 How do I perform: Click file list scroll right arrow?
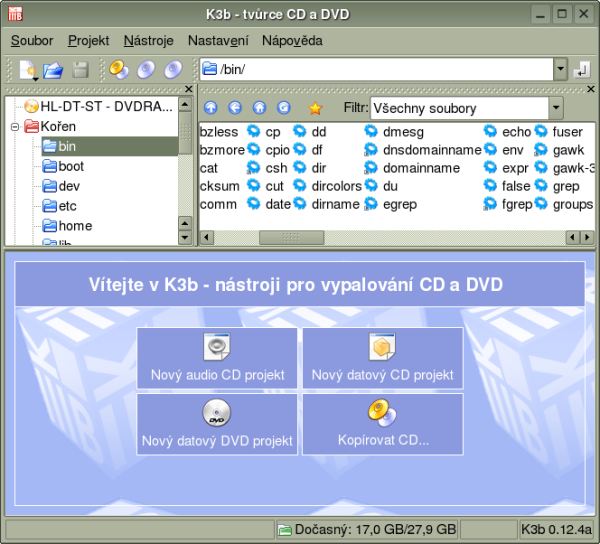587,238
